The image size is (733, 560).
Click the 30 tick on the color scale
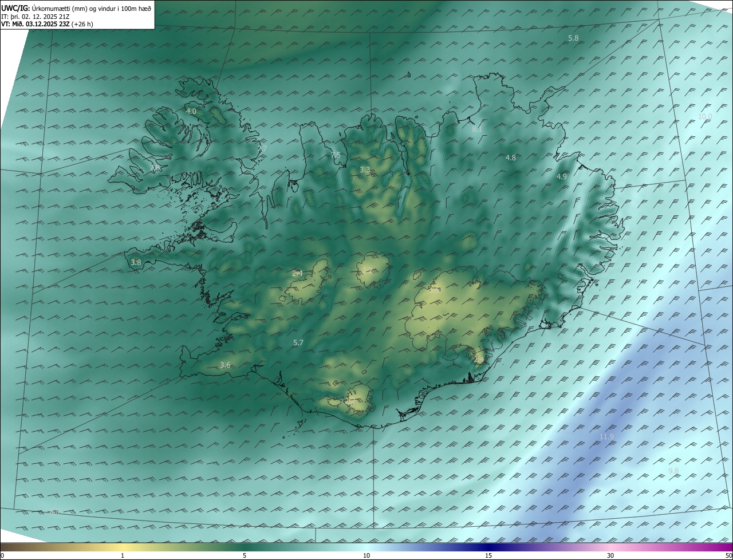[610, 555]
